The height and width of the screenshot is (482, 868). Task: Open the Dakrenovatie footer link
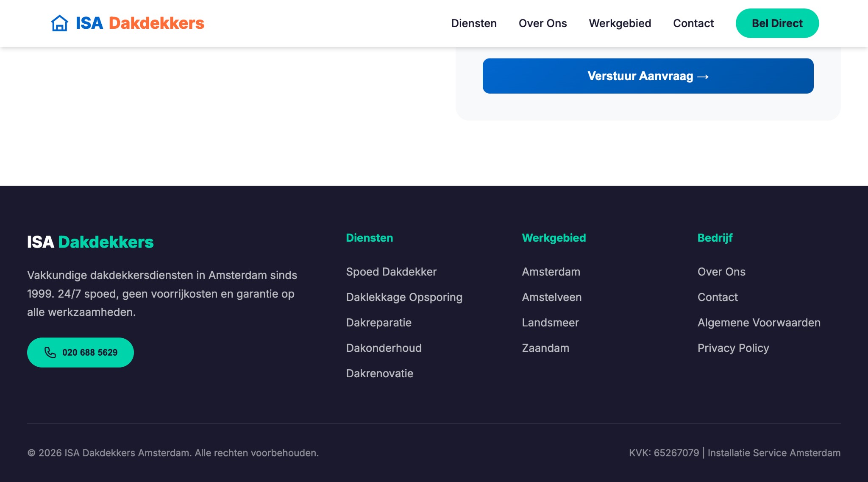[x=380, y=373]
